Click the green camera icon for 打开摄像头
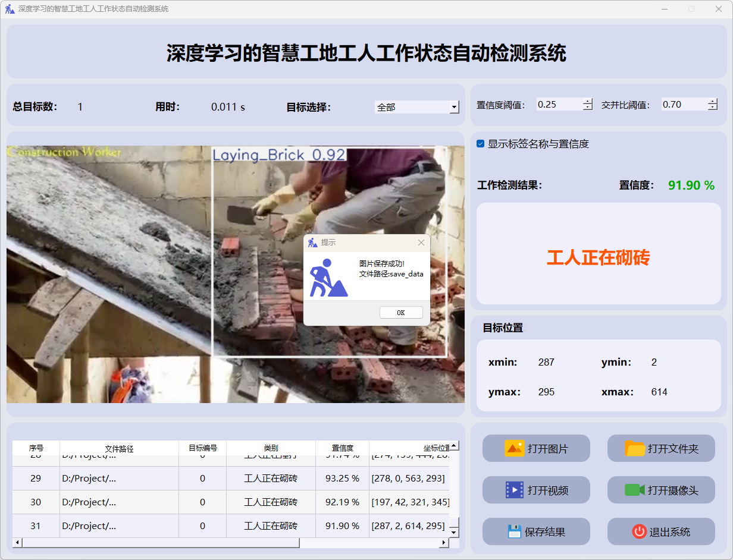733x560 pixels. 635,490
